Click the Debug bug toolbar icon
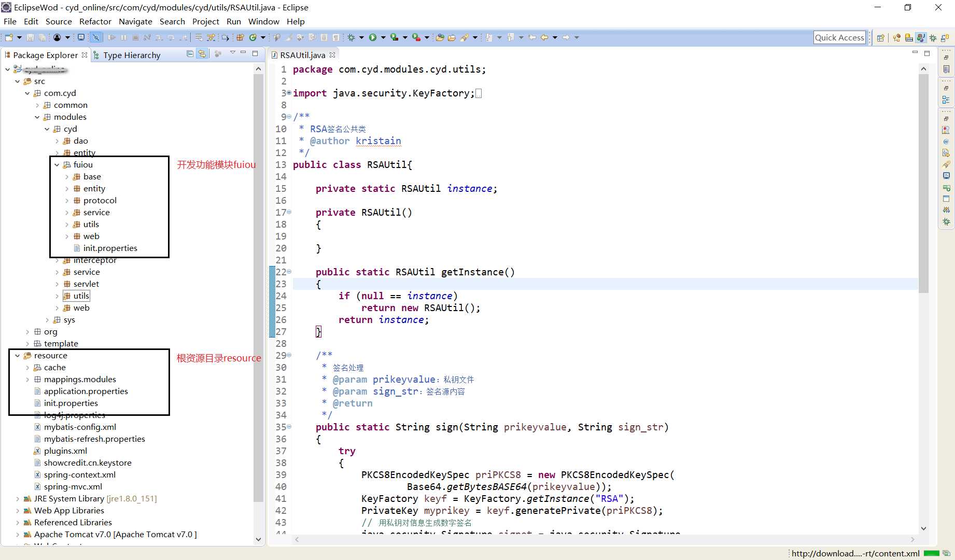The image size is (955, 560). point(352,37)
